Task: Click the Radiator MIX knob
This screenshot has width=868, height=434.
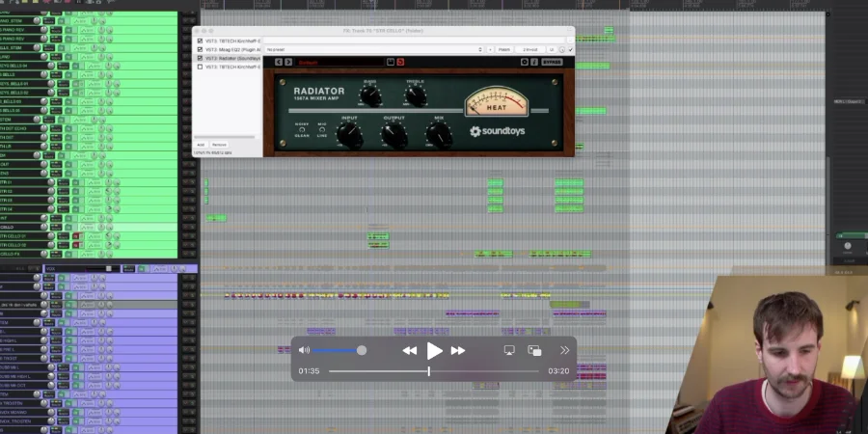Action: (x=439, y=134)
